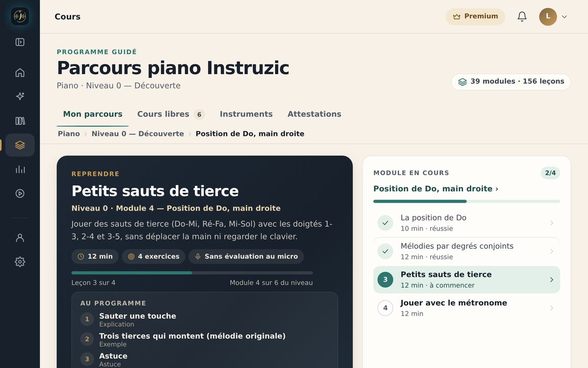Toggle the sidebar collapse icon
The width and height of the screenshot is (588, 368).
click(20, 42)
